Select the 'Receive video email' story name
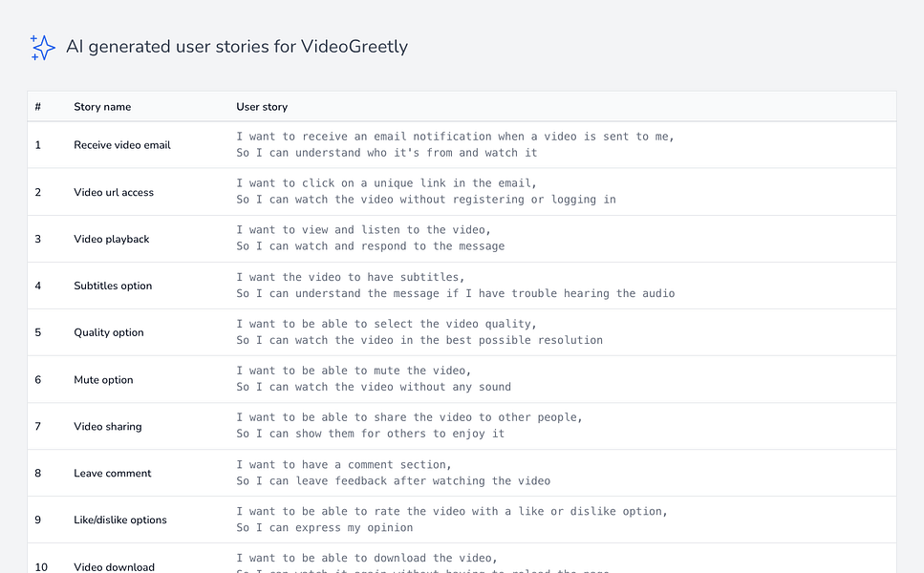 pos(122,145)
